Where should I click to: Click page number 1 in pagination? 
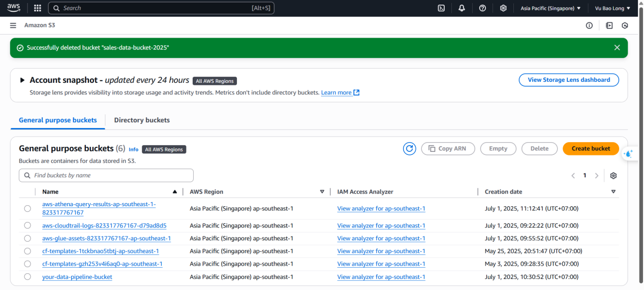585,176
